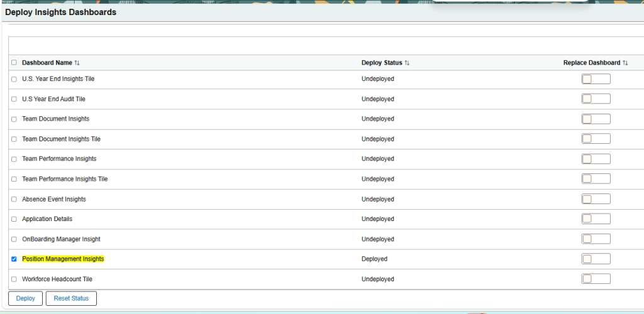Click Undeployed status of Workforce Headcount Tile
This screenshot has height=314, width=644.
(x=378, y=279)
